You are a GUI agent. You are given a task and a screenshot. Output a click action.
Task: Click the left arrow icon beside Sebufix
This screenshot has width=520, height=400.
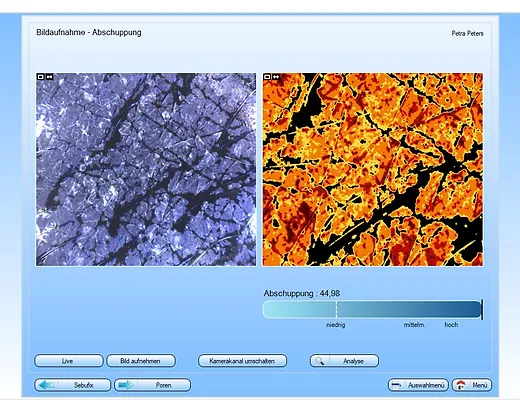point(47,385)
